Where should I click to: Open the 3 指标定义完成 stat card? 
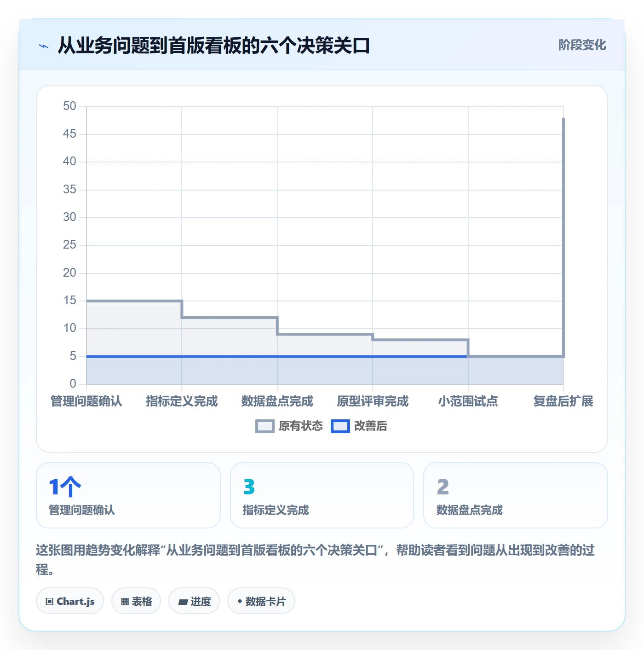[x=322, y=495]
